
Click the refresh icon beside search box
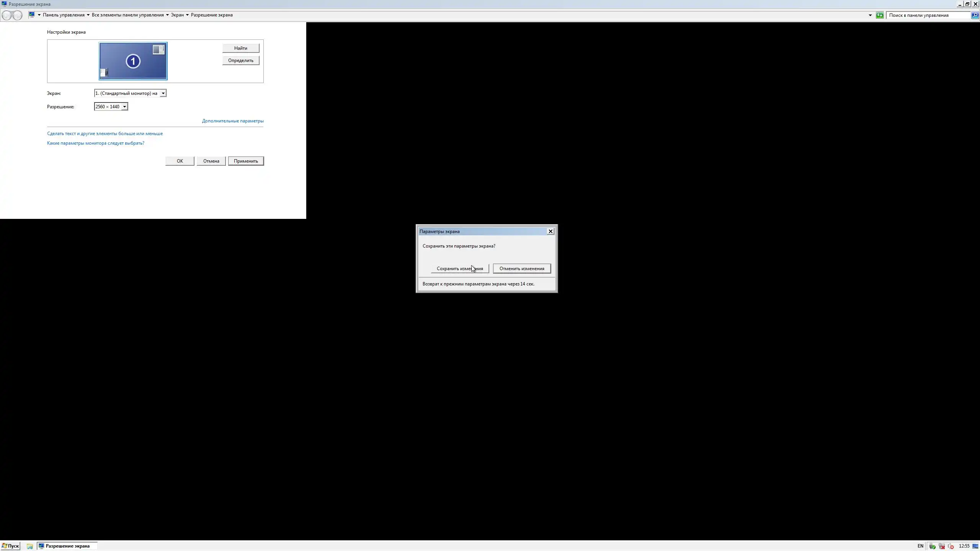[x=880, y=15]
